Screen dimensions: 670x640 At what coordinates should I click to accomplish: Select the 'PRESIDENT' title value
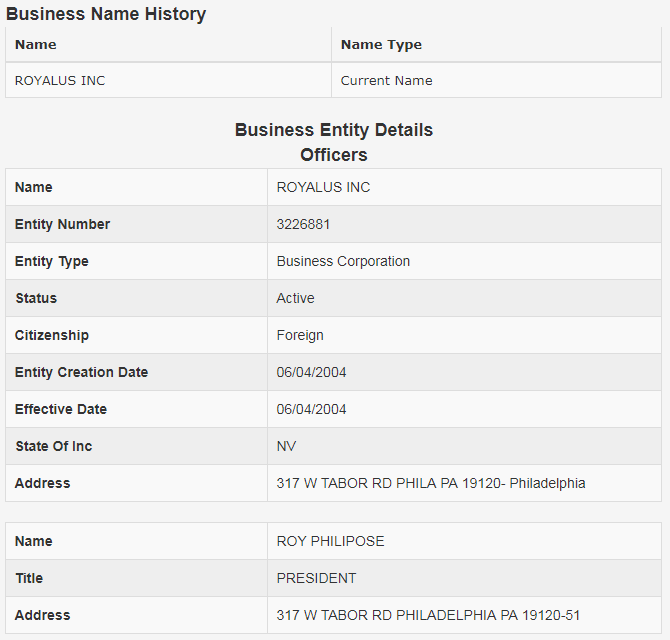[x=316, y=578]
